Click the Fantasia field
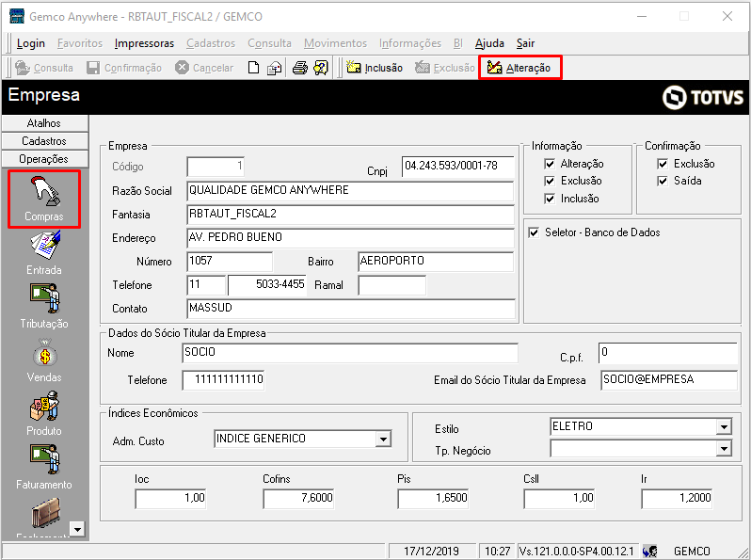 (x=350, y=215)
